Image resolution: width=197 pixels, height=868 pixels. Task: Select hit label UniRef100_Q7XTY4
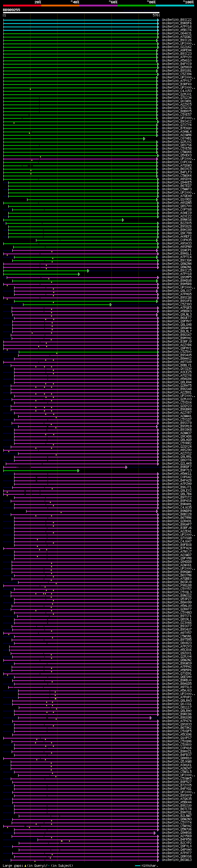pyautogui.click(x=176, y=125)
